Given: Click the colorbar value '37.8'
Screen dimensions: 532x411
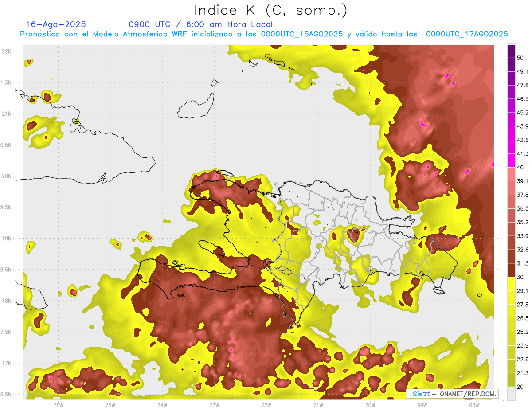Looking at the screenshot, I should [x=522, y=195].
